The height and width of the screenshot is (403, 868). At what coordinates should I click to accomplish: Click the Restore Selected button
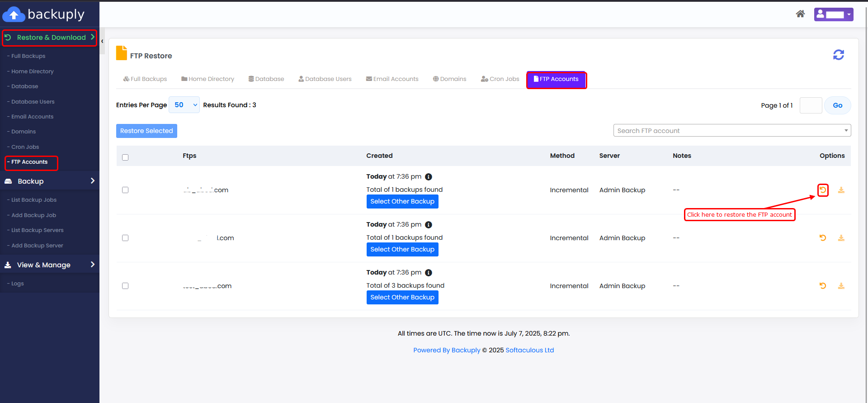point(146,131)
